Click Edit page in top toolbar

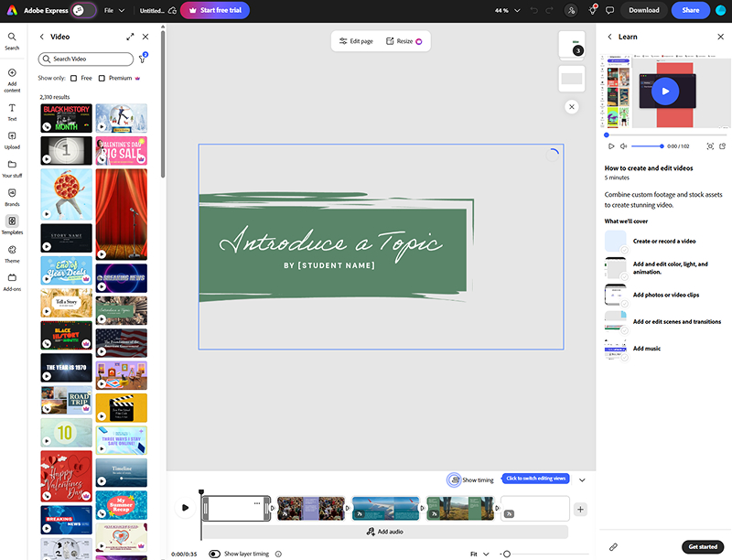pos(356,41)
